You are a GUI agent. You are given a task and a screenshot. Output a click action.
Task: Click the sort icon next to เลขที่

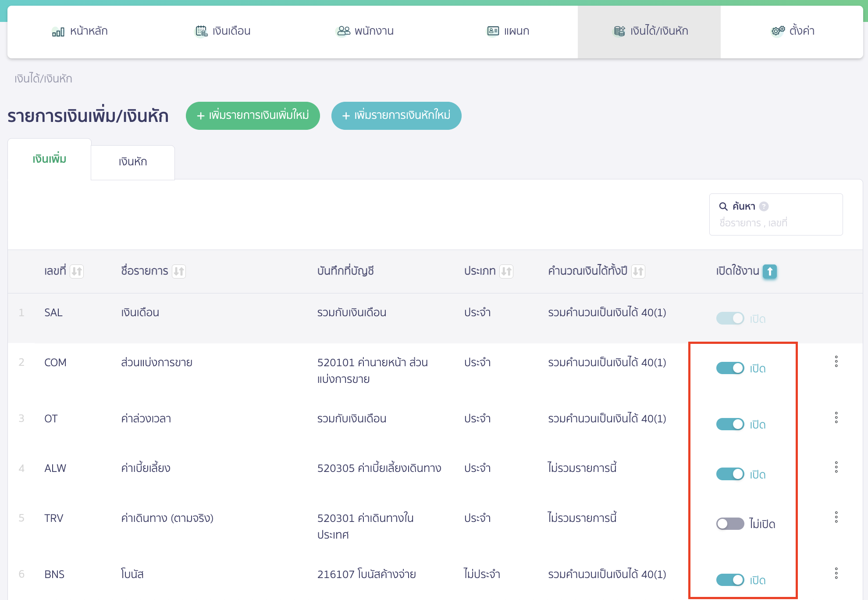click(77, 271)
